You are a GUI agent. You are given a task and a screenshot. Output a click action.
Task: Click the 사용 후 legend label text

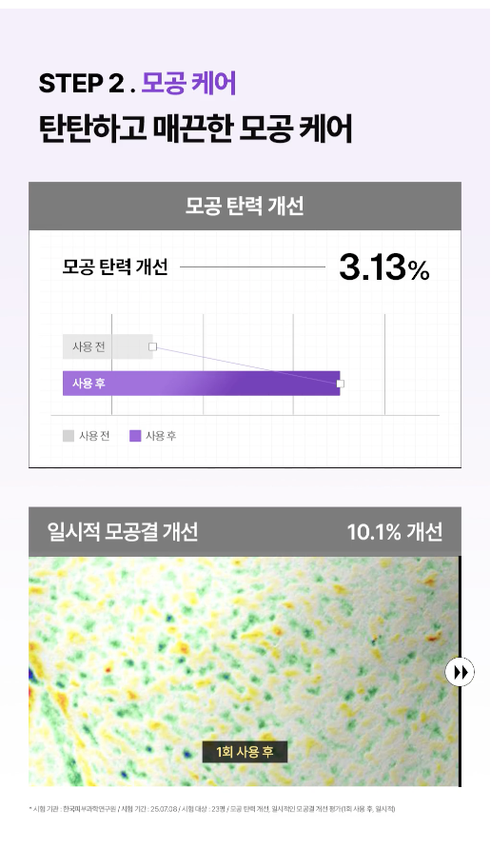click(x=161, y=436)
